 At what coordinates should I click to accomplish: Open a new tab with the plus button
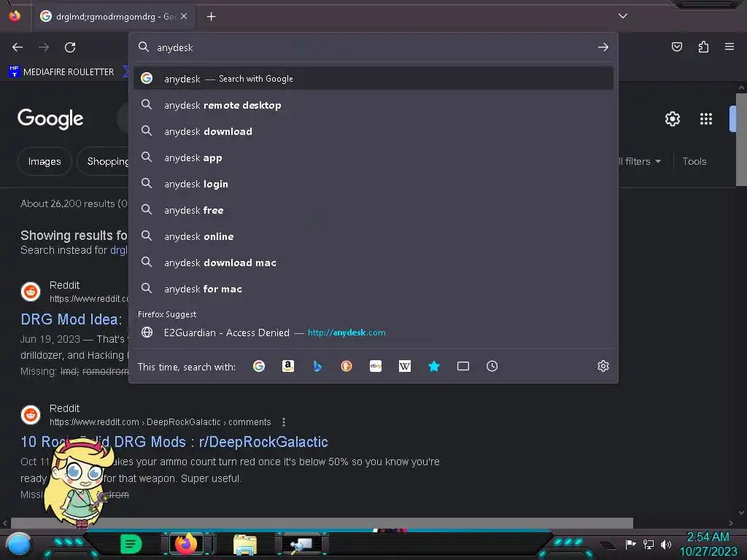[x=211, y=17]
